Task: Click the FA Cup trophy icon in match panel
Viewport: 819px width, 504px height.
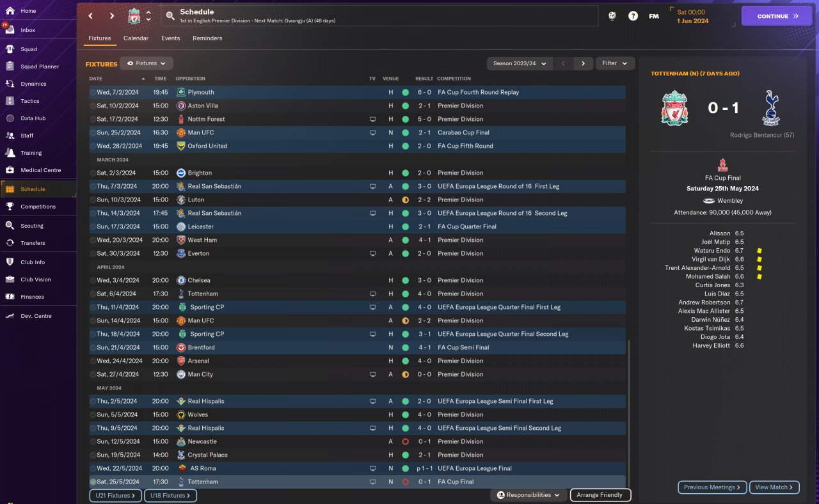Action: point(722,165)
